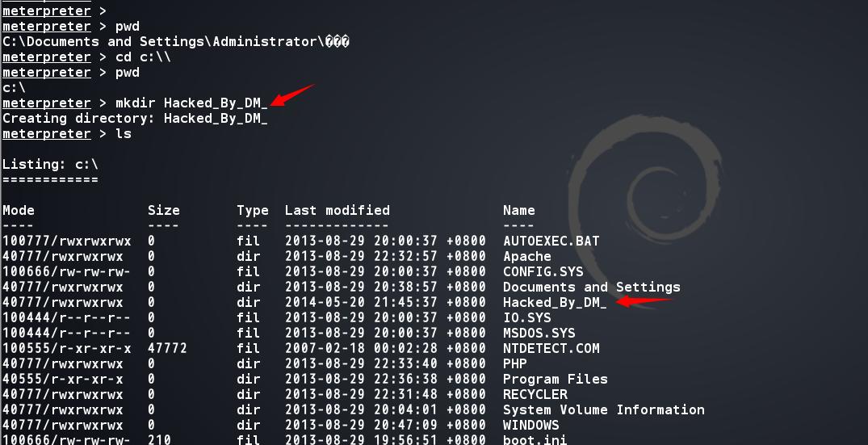Click the WINDOWS directory name

click(530, 425)
